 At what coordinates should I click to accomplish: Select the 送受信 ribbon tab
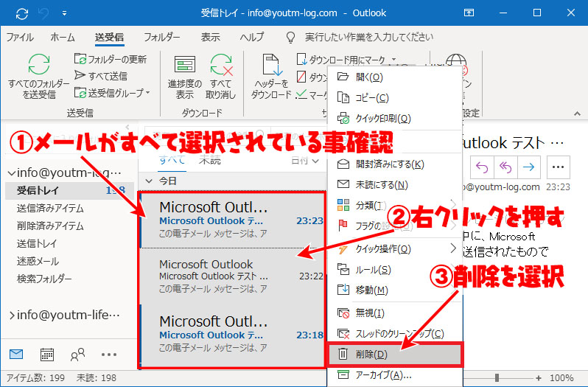(109, 37)
